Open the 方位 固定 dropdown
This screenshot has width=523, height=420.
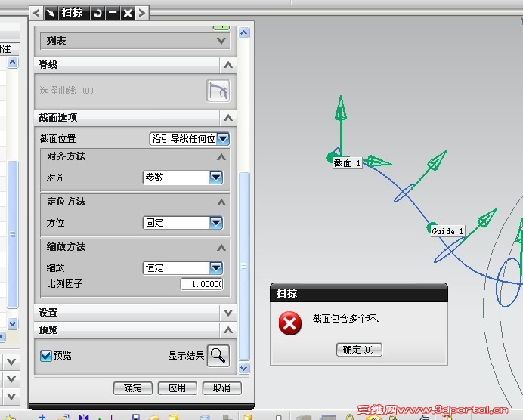point(216,223)
